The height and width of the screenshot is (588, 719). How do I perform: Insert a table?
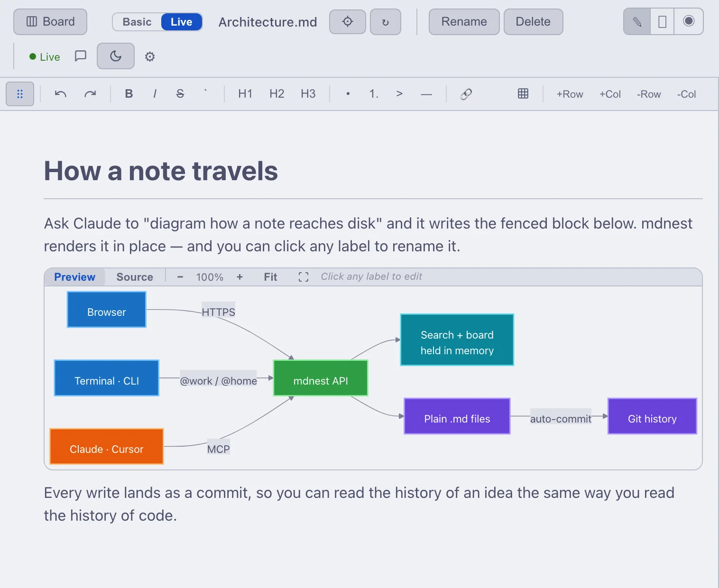[x=523, y=94]
